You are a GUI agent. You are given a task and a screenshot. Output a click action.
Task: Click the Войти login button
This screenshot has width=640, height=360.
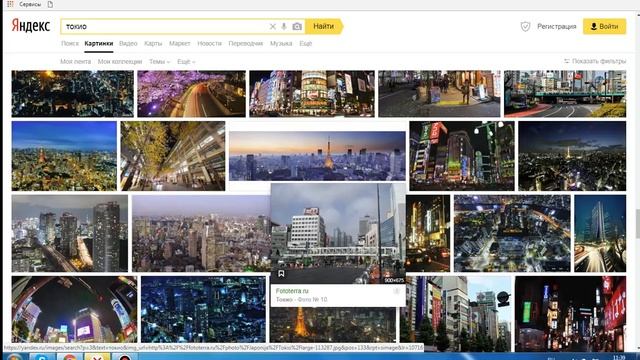point(604,27)
